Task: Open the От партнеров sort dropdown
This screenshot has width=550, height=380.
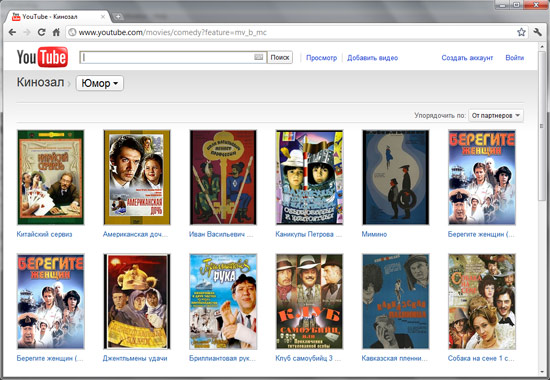Action: (496, 115)
